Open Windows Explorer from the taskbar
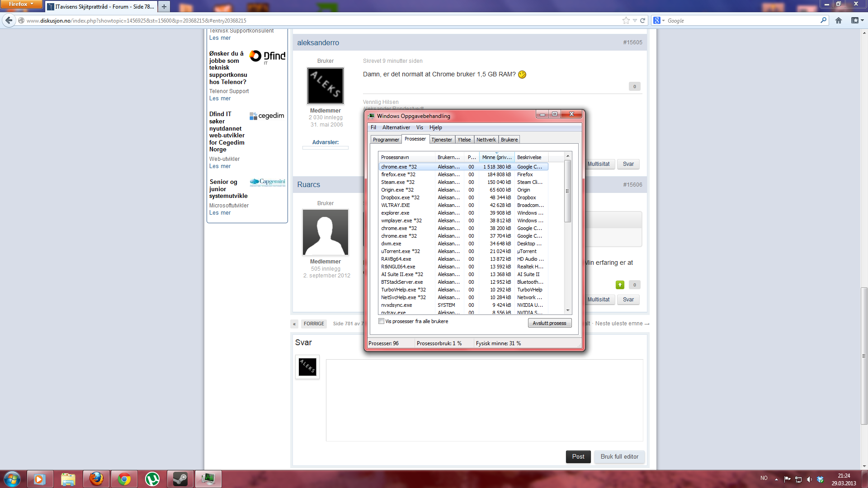The image size is (868, 488). 68,479
